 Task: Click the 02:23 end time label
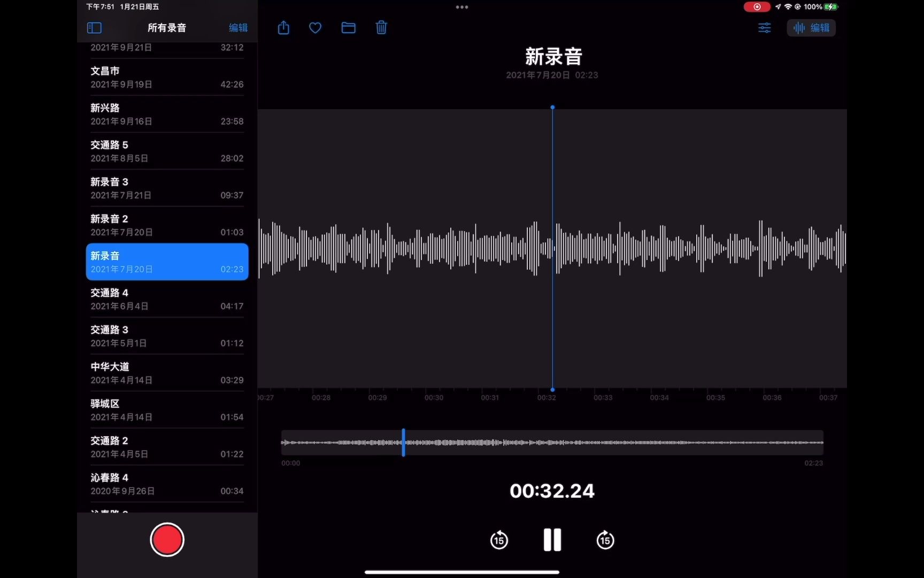[813, 463]
